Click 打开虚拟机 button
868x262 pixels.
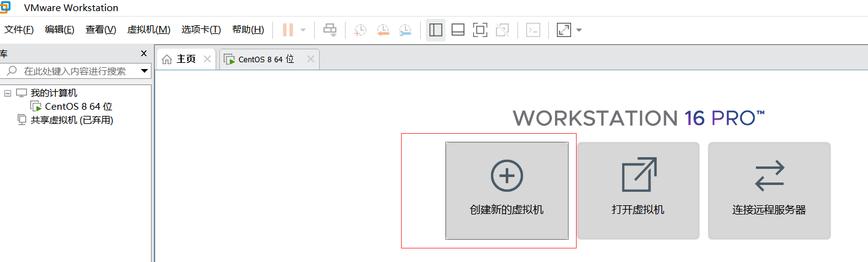pyautogui.click(x=638, y=190)
